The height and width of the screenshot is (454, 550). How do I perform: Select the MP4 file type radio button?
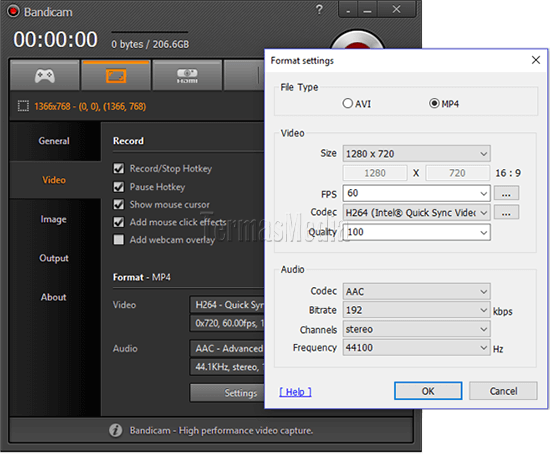pyautogui.click(x=434, y=104)
